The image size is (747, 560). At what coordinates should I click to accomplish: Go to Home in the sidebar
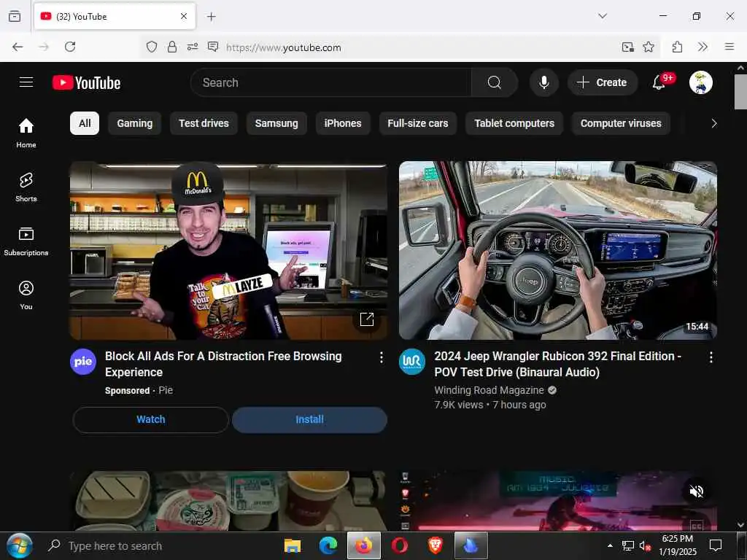click(x=26, y=133)
